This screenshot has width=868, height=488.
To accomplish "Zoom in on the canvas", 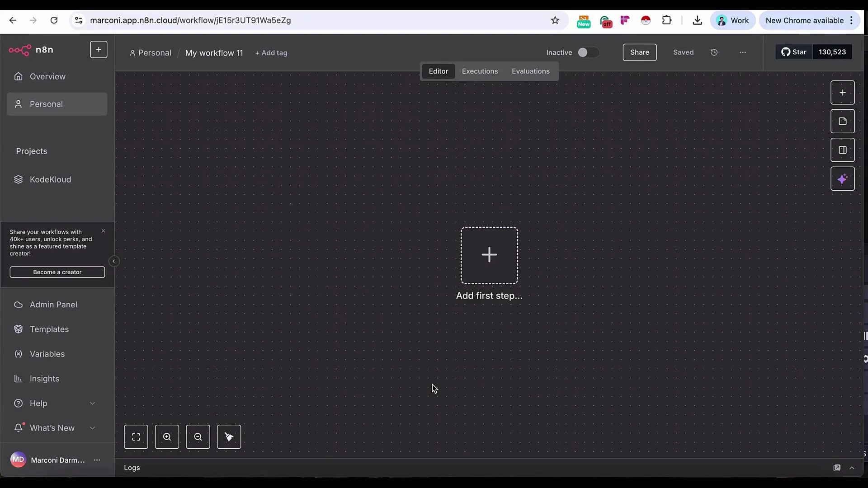I will (167, 437).
